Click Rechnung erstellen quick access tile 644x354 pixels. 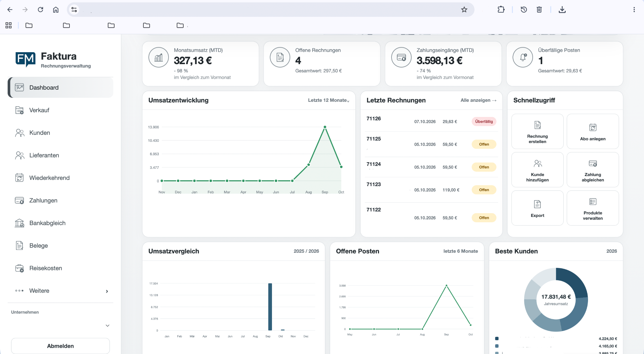point(537,131)
